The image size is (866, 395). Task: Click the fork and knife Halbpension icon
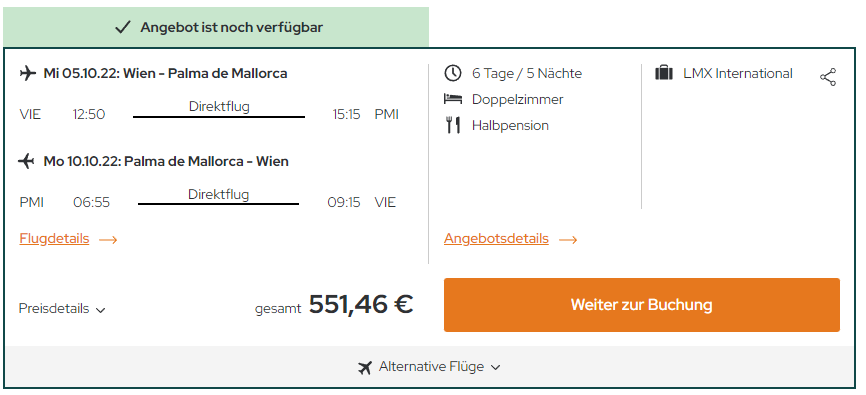click(x=453, y=125)
